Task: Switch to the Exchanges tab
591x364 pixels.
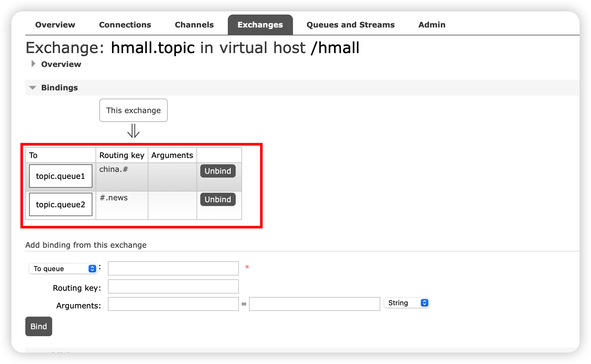Action: coord(260,24)
